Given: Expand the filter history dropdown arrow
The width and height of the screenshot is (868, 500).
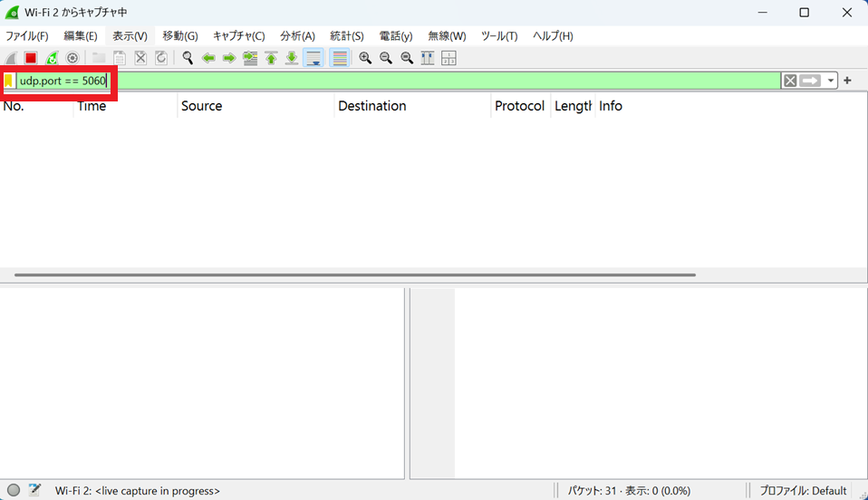Looking at the screenshot, I should [831, 81].
